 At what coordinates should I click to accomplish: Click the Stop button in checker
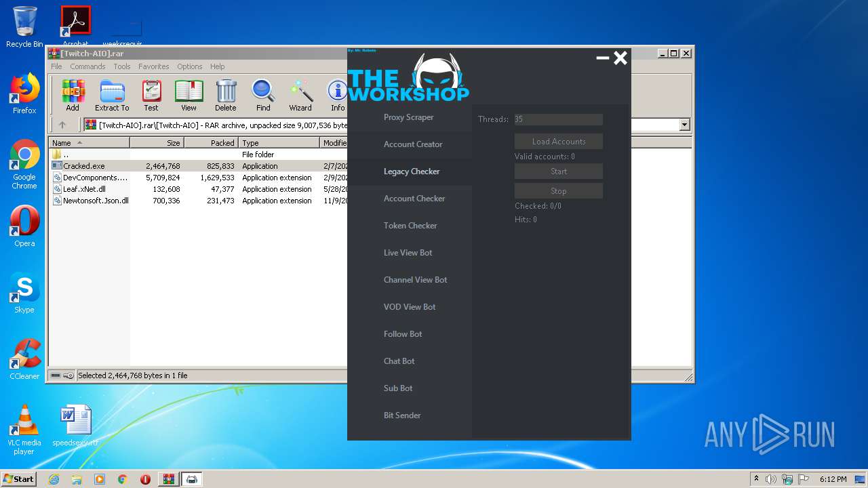point(559,190)
